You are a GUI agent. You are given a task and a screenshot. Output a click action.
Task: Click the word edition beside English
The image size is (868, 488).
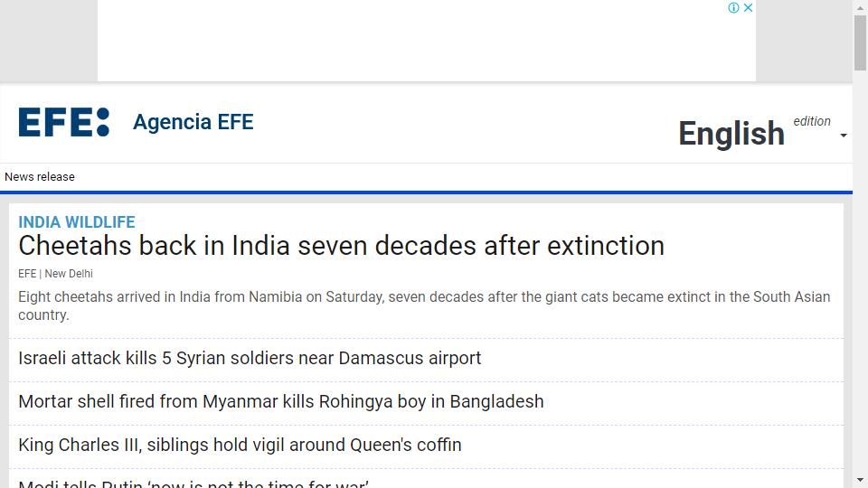[x=812, y=121]
